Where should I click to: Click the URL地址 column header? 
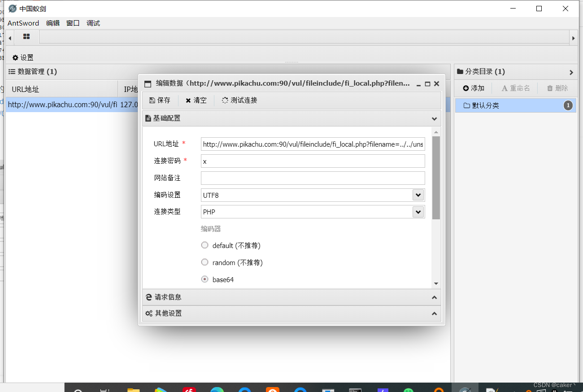tap(62, 89)
